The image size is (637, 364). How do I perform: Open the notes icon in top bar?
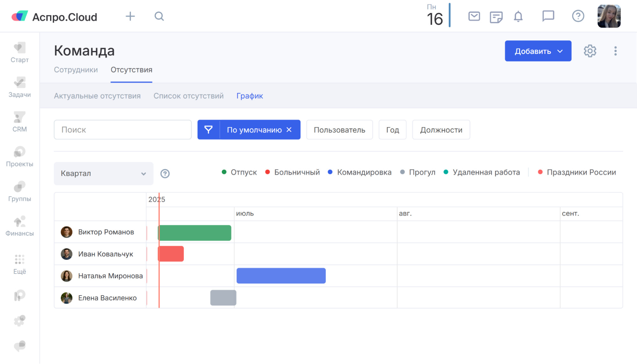click(496, 17)
